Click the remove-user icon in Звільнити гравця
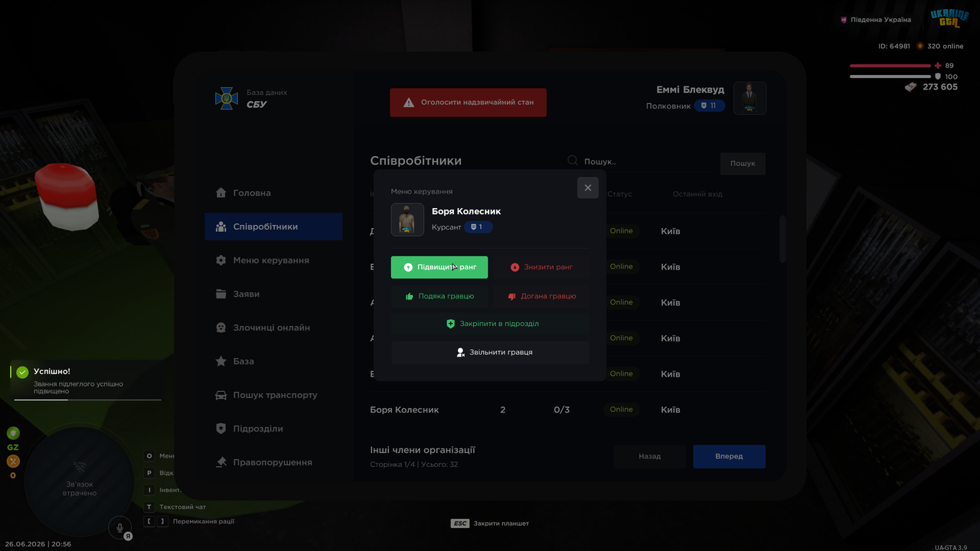 (x=460, y=352)
